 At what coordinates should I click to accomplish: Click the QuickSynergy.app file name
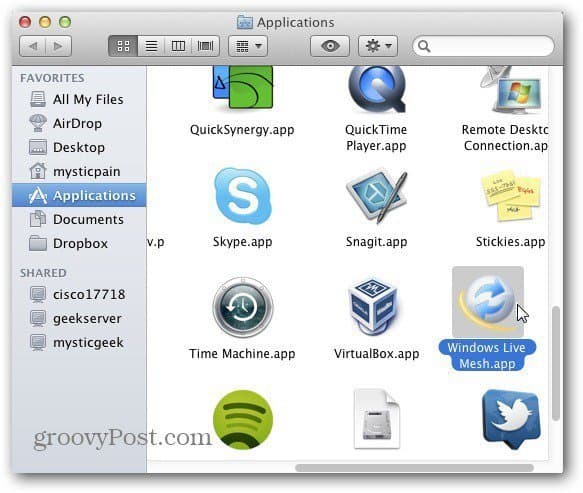[x=242, y=130]
